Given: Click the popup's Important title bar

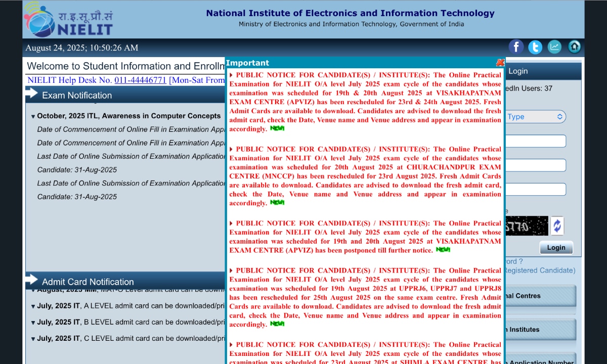Looking at the screenshot, I should [360, 63].
